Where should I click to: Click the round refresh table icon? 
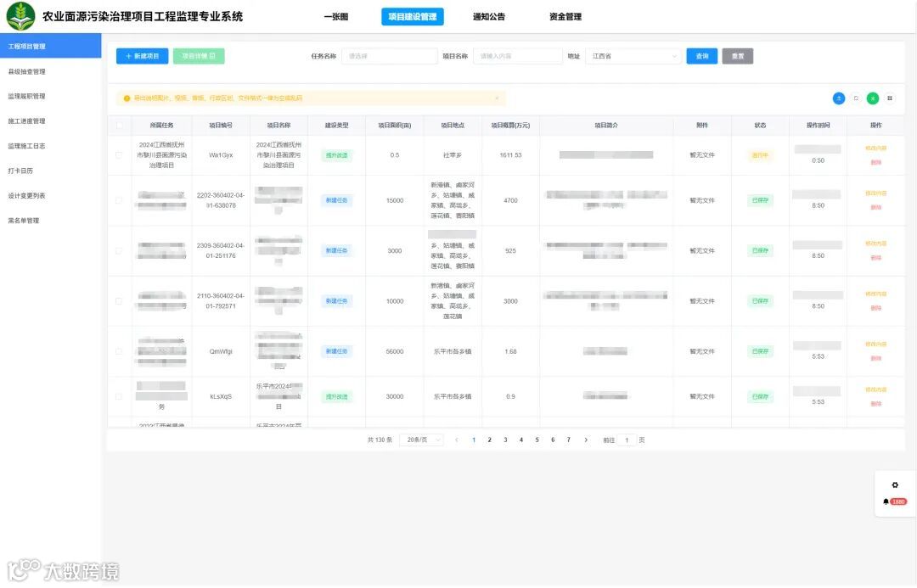point(856,98)
